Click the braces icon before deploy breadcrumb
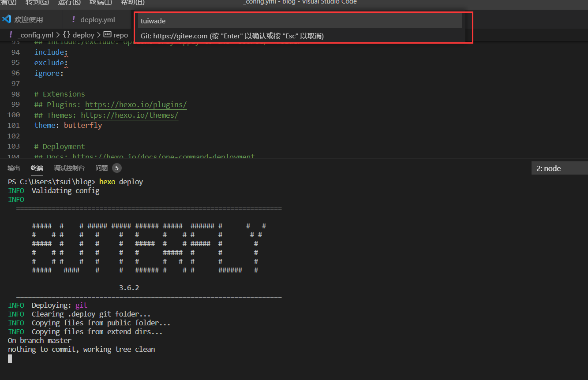The width and height of the screenshot is (588, 380). tap(67, 35)
